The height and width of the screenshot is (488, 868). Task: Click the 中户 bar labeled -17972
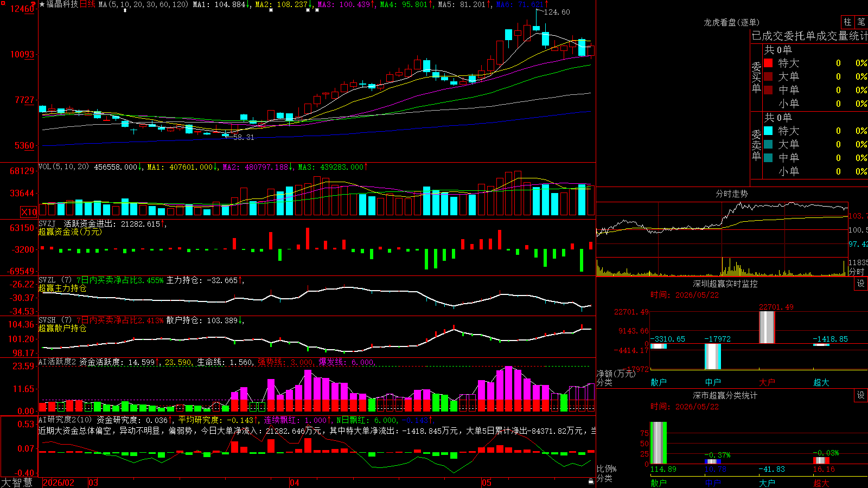point(713,356)
